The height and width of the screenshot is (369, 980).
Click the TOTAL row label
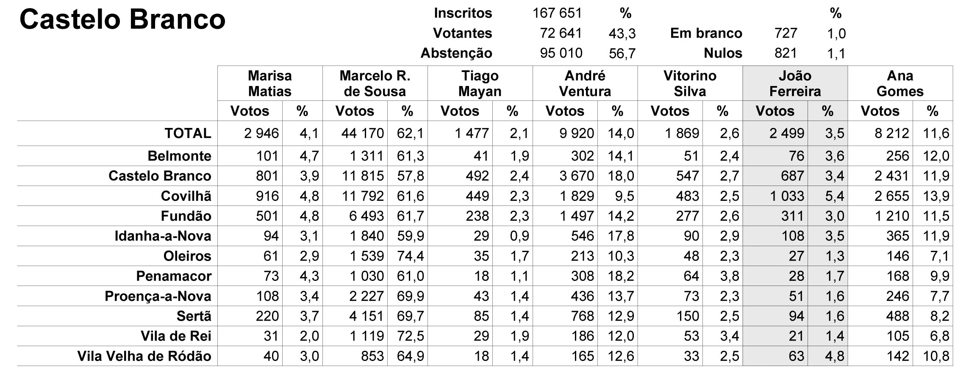(188, 133)
